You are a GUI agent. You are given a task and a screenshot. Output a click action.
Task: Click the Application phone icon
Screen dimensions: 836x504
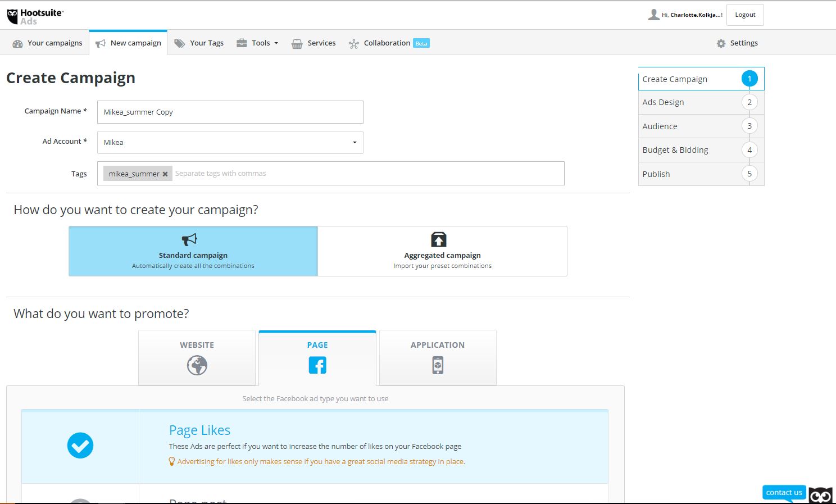point(438,365)
